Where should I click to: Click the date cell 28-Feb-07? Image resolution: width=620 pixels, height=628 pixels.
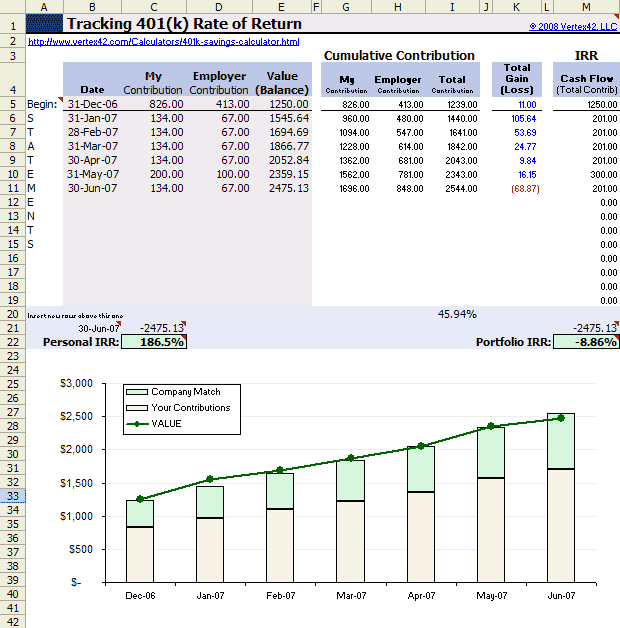coord(92,132)
